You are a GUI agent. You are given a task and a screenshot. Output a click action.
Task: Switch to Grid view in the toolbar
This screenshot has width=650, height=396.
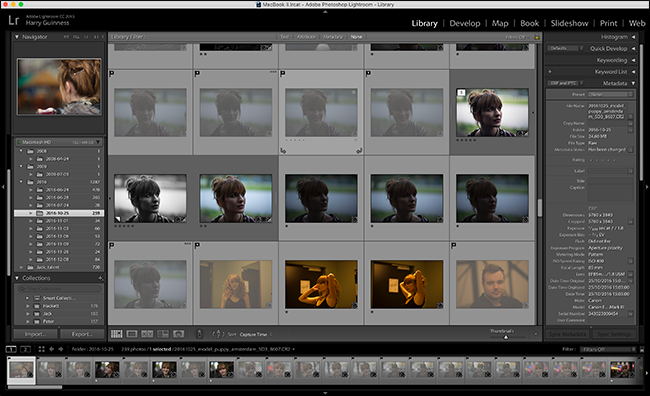(117, 334)
